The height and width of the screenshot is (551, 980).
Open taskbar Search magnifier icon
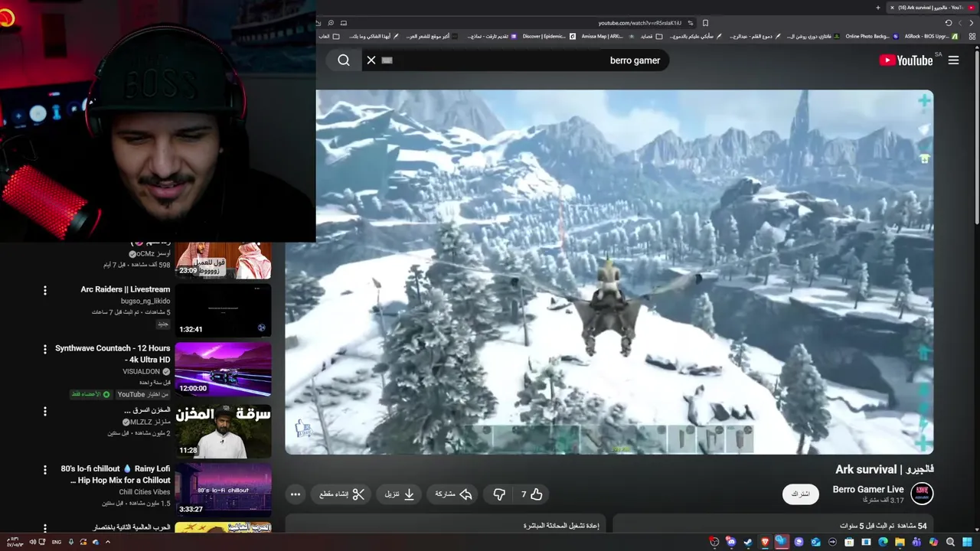pyautogui.click(x=950, y=542)
